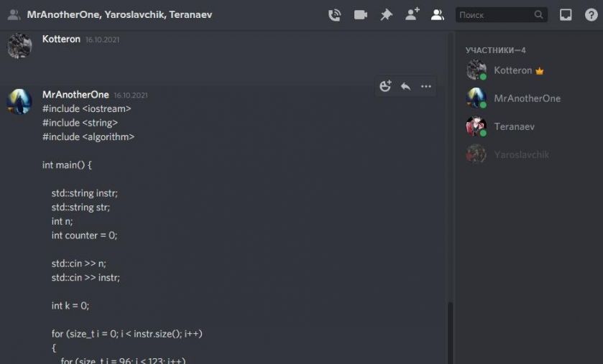Start a voice call
This screenshot has height=364, width=603.
[x=334, y=15]
